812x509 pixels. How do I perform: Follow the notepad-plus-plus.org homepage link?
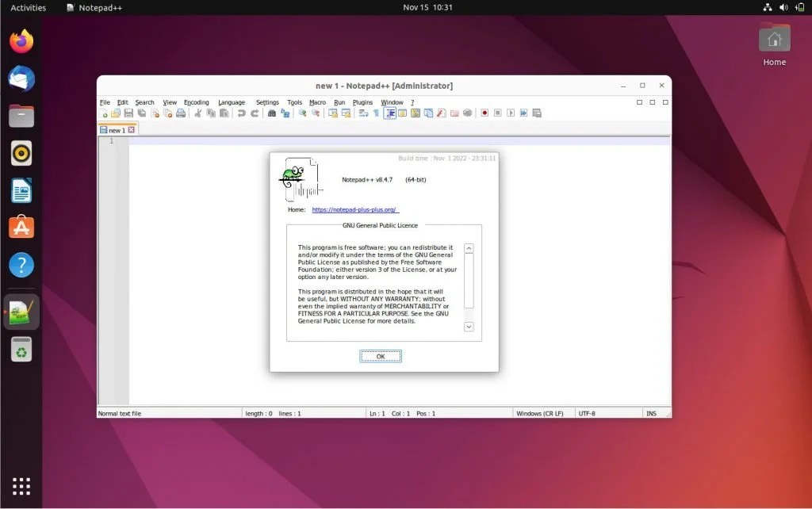click(x=353, y=209)
